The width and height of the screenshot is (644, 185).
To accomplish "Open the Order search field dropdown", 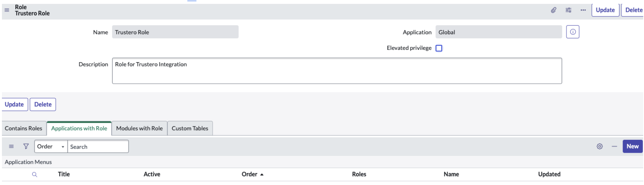I will [x=51, y=146].
